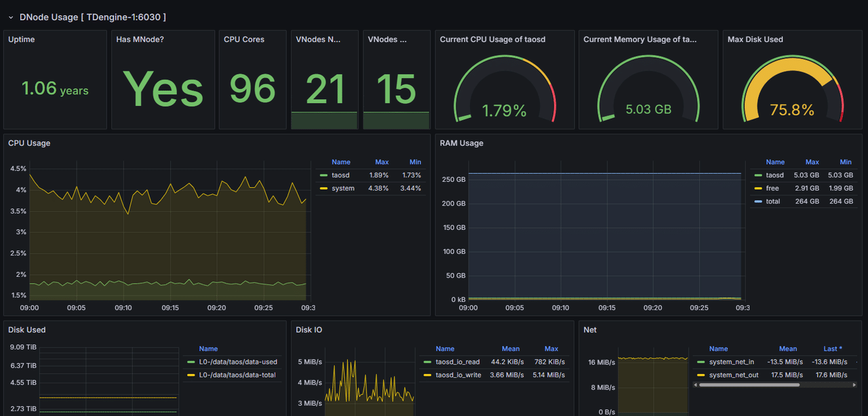Toggle taosd series in RAM Usage legend

pos(774,175)
